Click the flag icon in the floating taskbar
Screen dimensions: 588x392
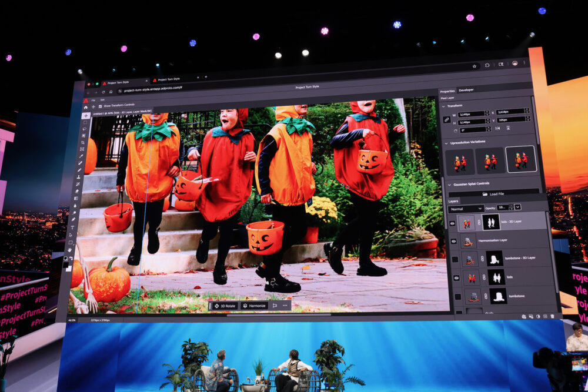pyautogui.click(x=275, y=306)
